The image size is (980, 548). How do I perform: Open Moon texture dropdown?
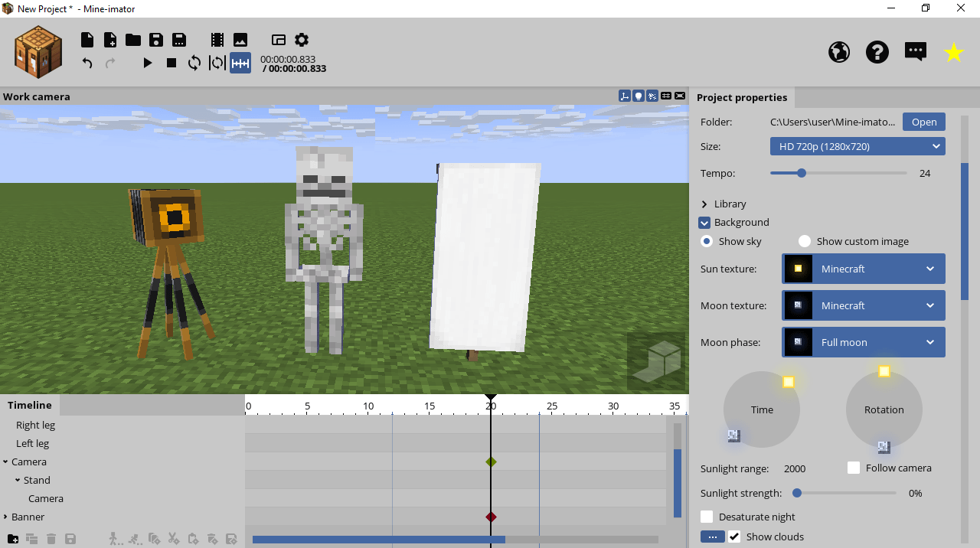point(864,305)
